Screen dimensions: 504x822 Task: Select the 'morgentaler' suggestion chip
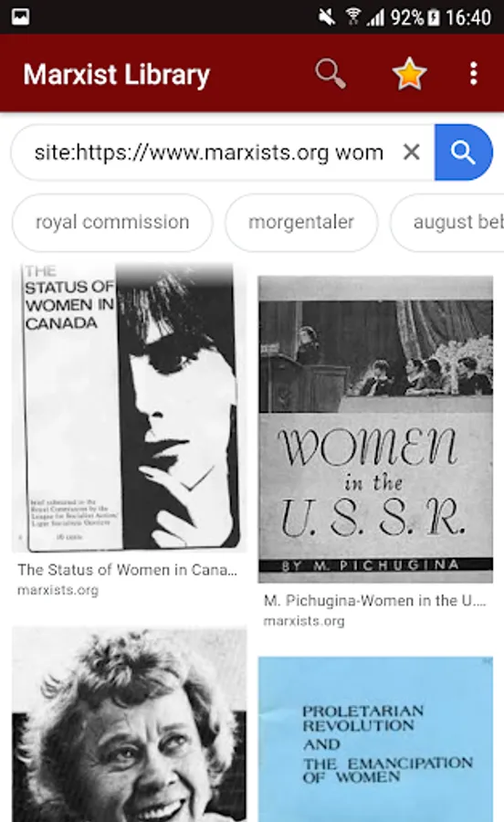click(301, 222)
